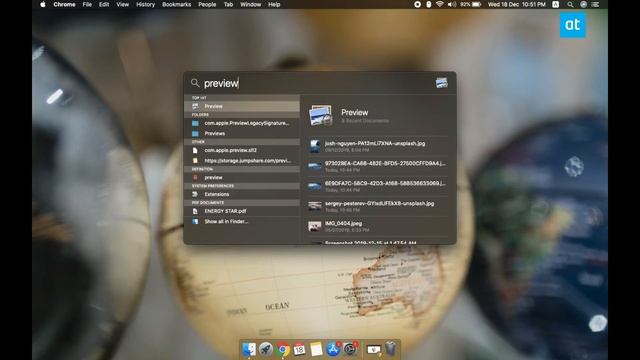Open the volume control in menu bar
This screenshot has height=360, width=640.
(451, 4)
